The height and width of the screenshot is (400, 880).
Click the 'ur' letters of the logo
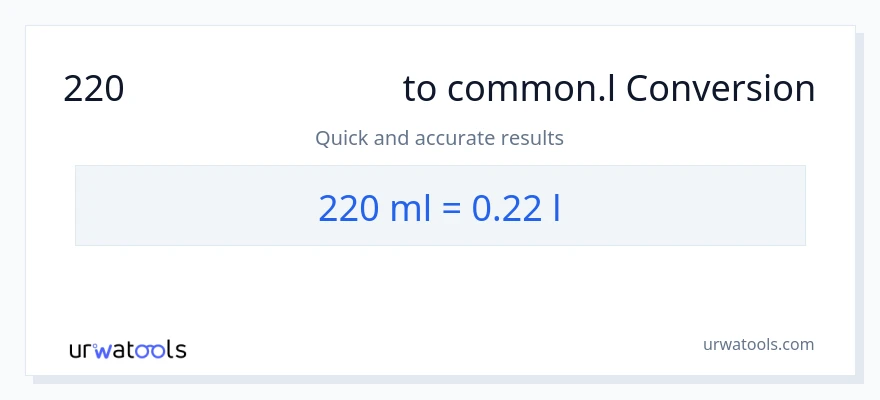tap(83, 350)
